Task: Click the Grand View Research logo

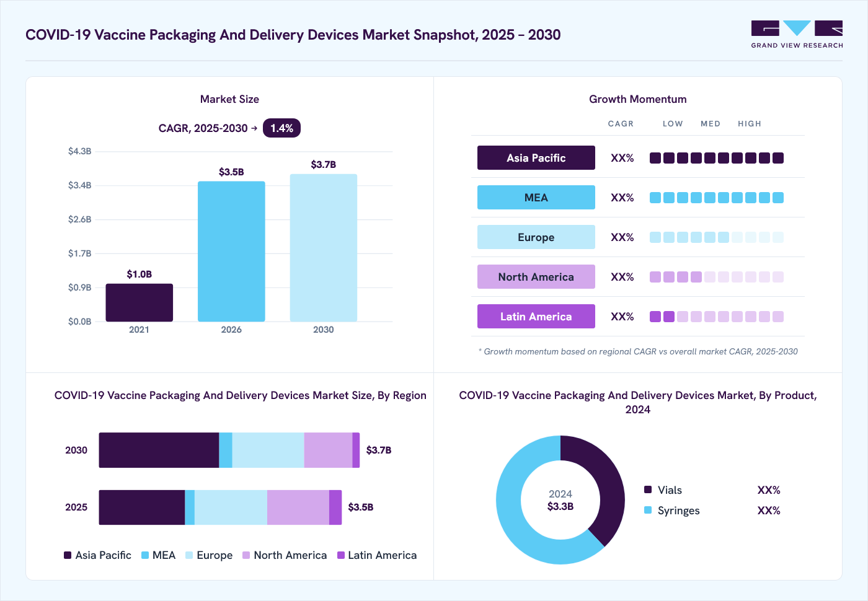Action: tap(797, 35)
